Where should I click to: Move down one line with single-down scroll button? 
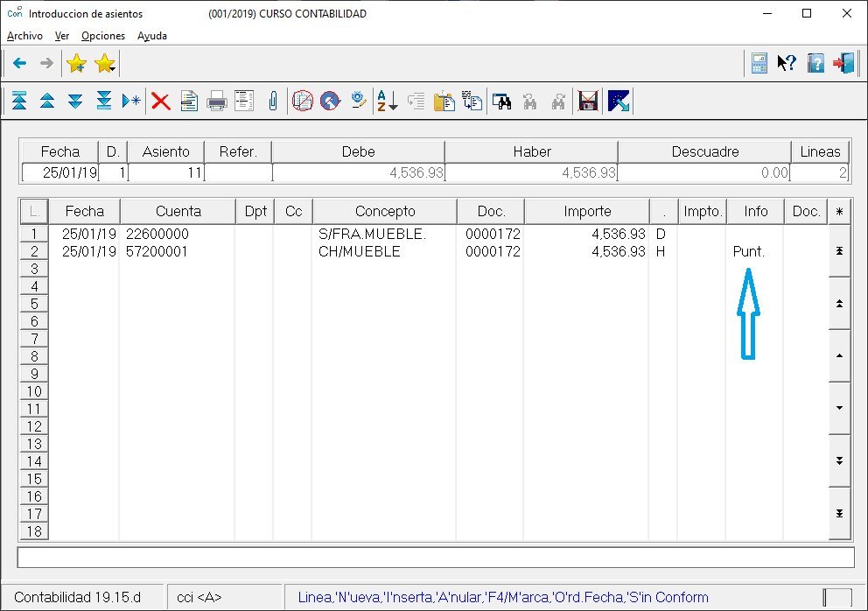tap(839, 408)
